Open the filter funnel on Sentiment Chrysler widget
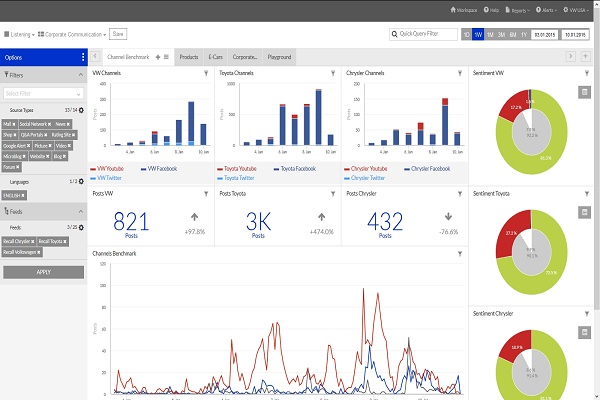 tap(587, 314)
